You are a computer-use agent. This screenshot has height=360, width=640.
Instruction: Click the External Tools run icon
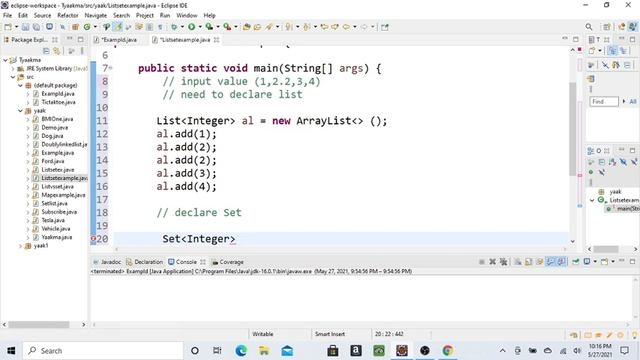pyautogui.click(x=227, y=27)
